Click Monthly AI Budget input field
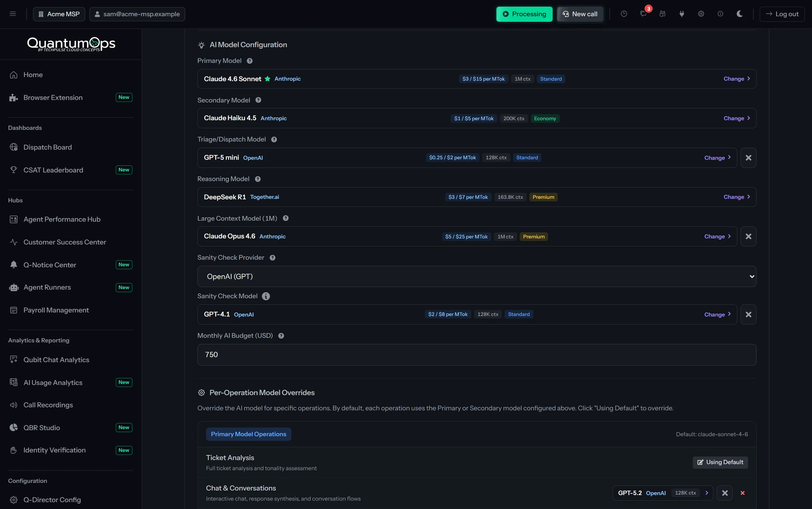The width and height of the screenshot is (812, 509). 477,355
